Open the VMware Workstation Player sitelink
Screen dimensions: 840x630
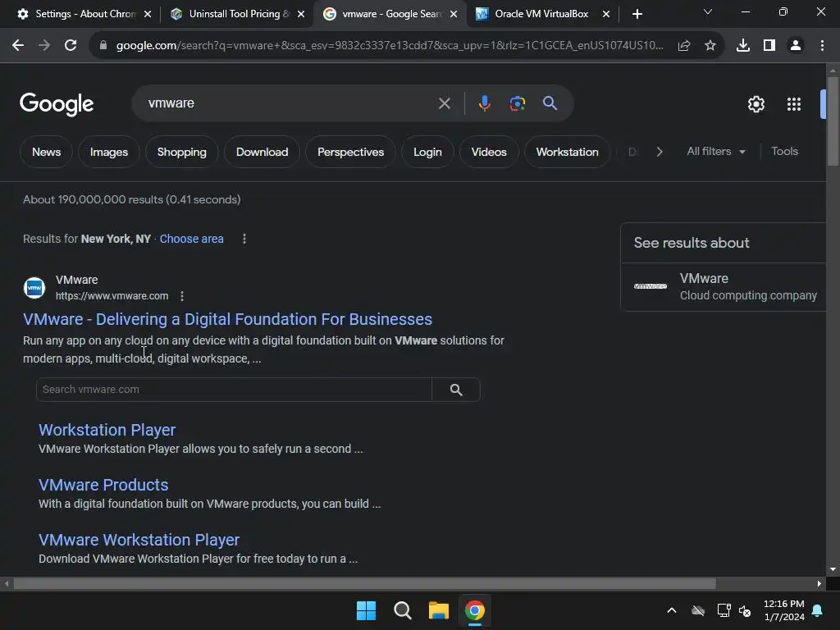pyautogui.click(x=139, y=540)
